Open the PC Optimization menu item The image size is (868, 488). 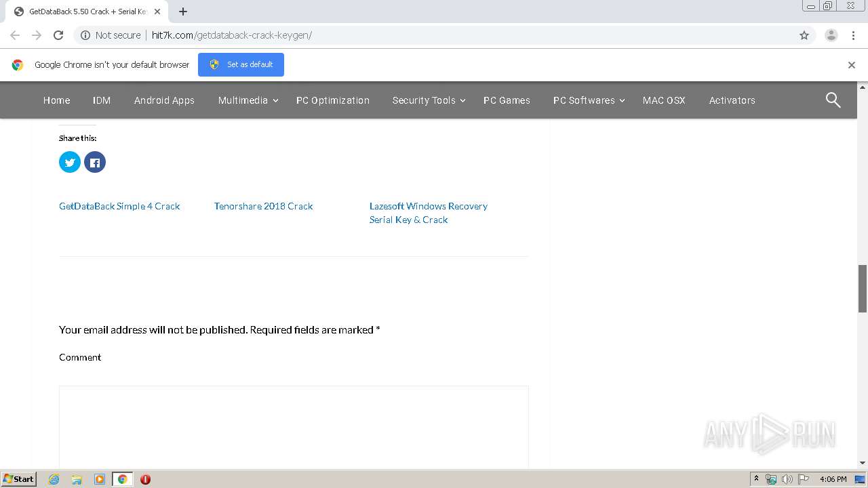click(333, 100)
